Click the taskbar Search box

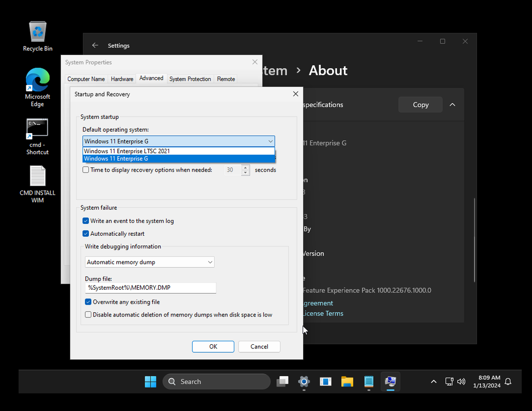click(216, 382)
